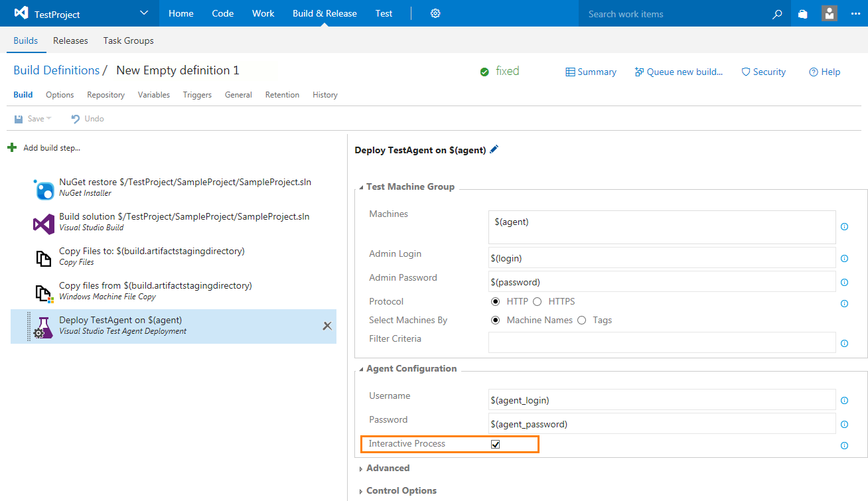The width and height of the screenshot is (868, 501).
Task: Click the info icon next to Machines field
Action: (844, 227)
